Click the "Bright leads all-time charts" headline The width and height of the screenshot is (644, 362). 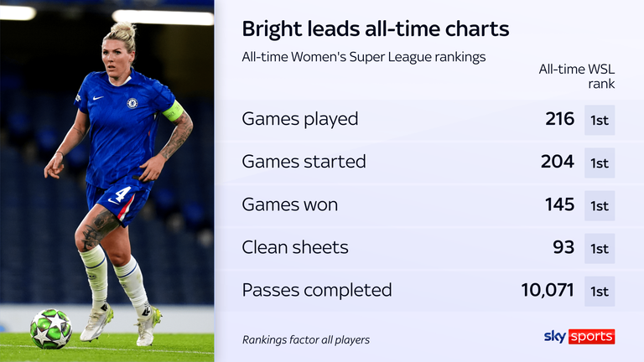click(x=375, y=28)
